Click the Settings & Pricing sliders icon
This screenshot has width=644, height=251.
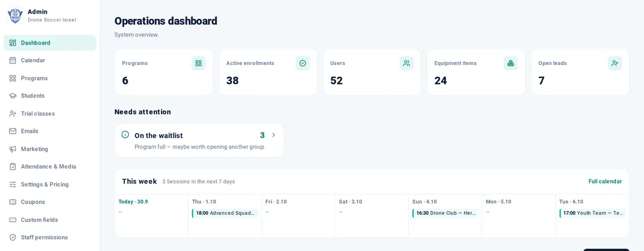pos(13,184)
